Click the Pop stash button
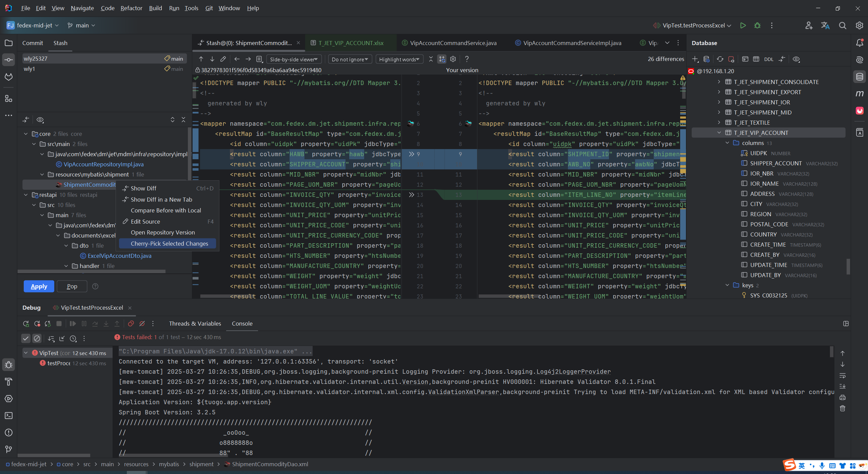 [x=72, y=286]
